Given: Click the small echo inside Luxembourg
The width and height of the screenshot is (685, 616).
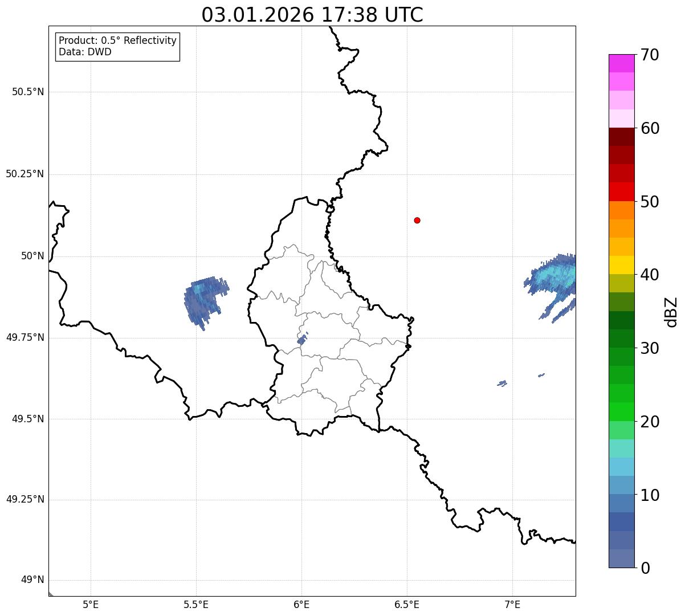Looking at the screenshot, I should coord(302,340).
